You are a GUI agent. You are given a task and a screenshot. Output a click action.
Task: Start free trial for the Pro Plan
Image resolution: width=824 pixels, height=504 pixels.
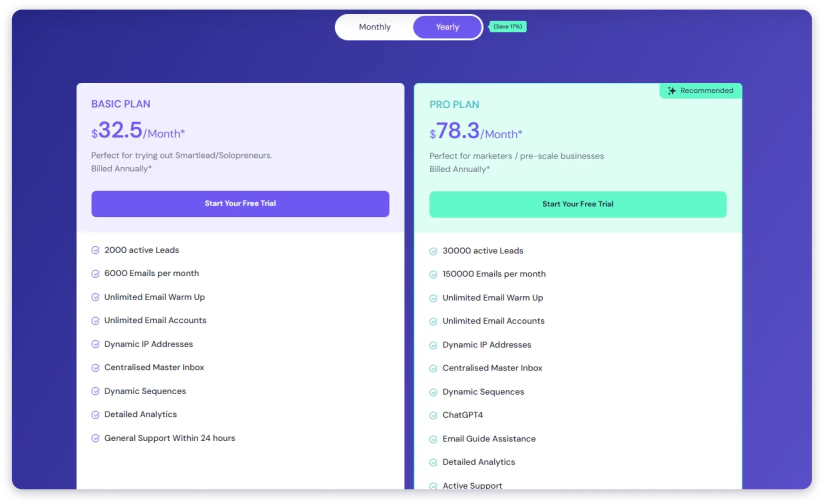coord(577,204)
